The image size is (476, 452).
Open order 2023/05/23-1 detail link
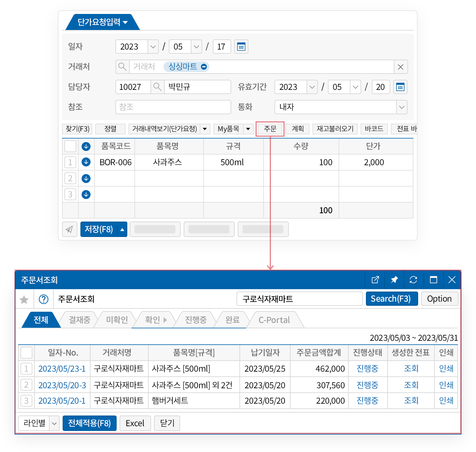(x=62, y=369)
